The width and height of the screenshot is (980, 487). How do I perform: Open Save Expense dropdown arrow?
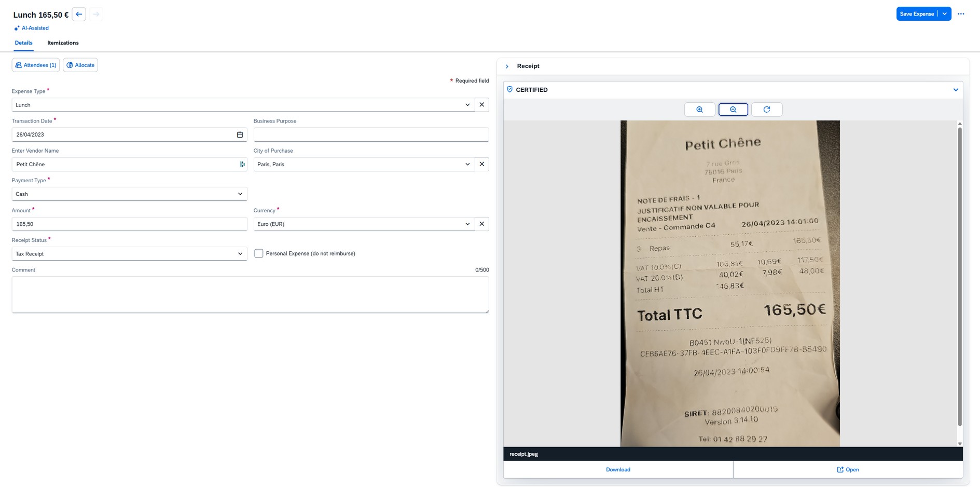[x=945, y=14]
